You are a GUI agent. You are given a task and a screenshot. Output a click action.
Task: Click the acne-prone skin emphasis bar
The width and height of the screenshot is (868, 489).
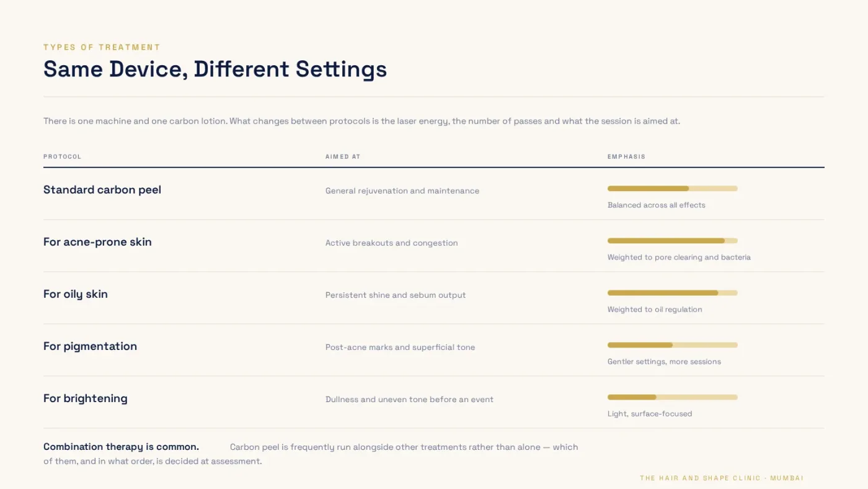point(672,241)
